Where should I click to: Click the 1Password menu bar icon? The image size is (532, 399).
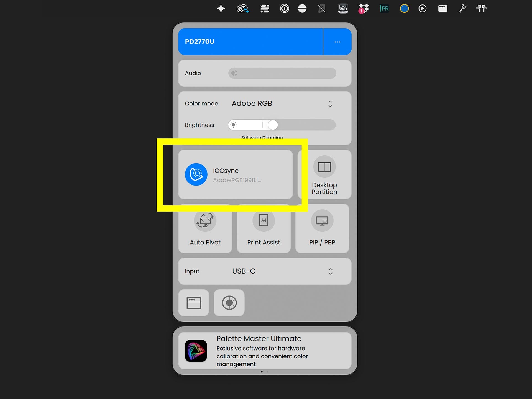click(x=284, y=9)
